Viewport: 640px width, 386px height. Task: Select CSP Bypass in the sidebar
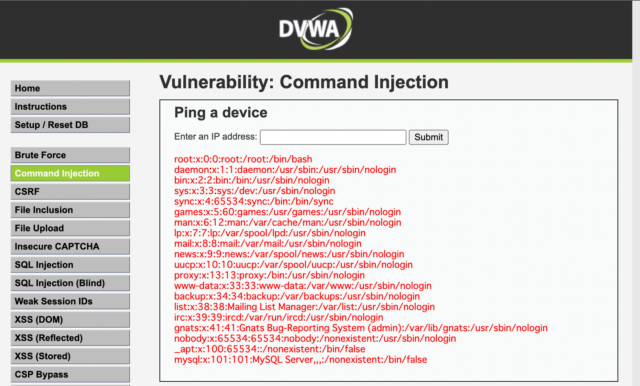click(x=70, y=375)
